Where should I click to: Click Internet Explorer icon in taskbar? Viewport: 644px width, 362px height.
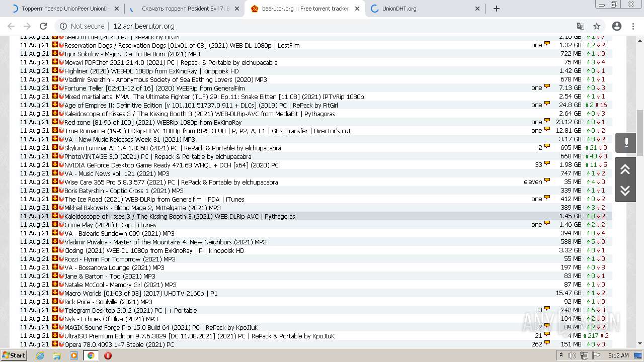point(40,355)
